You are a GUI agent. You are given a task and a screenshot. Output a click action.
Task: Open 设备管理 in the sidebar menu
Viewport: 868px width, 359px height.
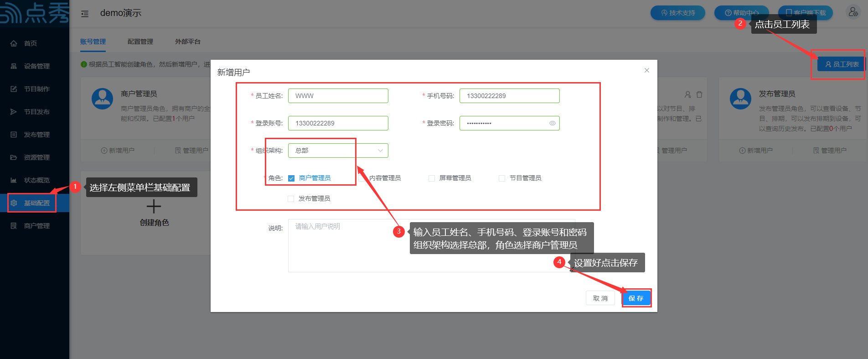coord(35,66)
